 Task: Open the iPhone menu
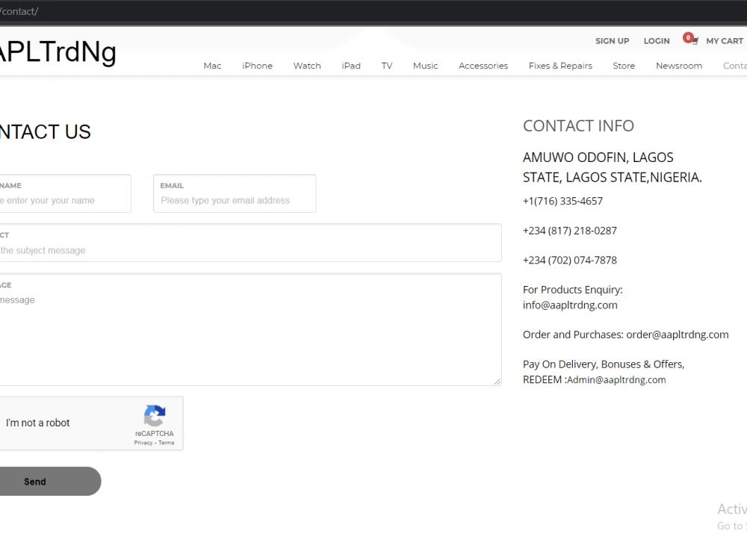(x=257, y=66)
